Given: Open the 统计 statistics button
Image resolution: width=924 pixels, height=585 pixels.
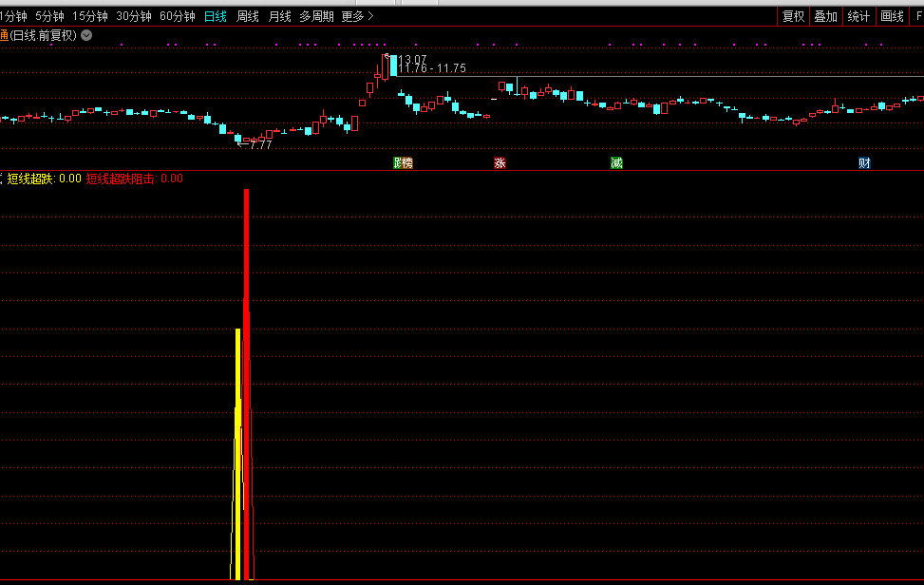Looking at the screenshot, I should click(858, 16).
